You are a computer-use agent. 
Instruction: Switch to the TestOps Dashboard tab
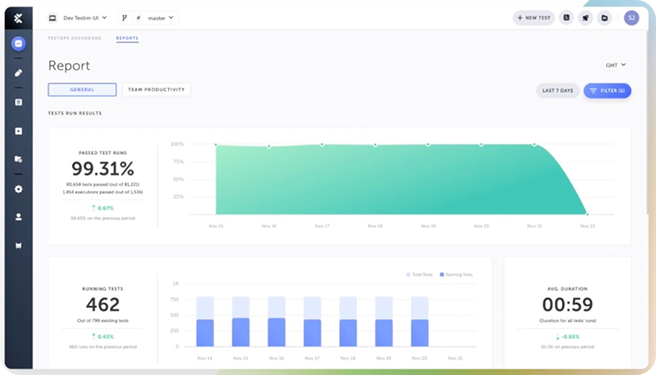74,38
